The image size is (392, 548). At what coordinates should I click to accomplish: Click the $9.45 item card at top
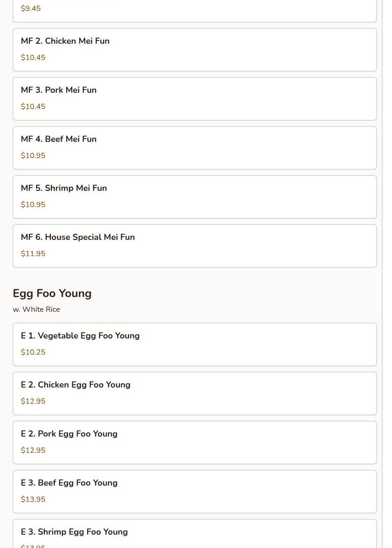point(195,11)
